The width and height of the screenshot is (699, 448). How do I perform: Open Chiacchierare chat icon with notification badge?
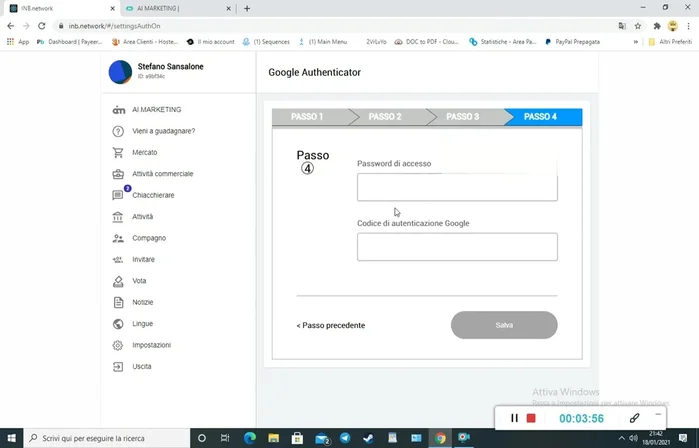coord(119,195)
